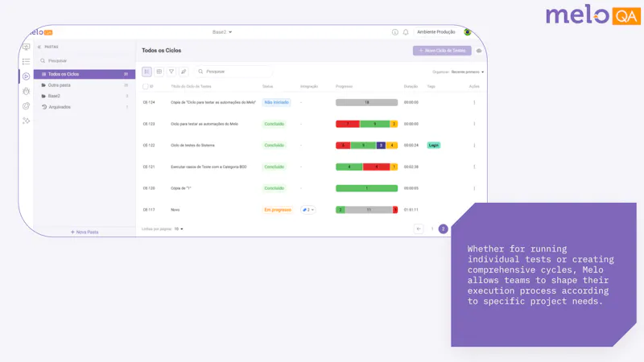Screen dimensions: 644x362
Task: Click the Outra pasta folder icon
Action: pyautogui.click(x=43, y=85)
